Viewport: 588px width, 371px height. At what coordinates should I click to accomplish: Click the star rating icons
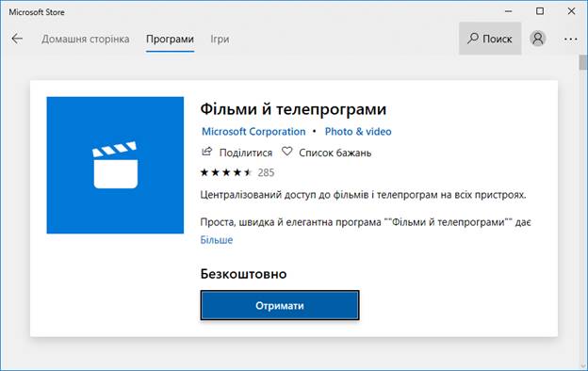(x=226, y=172)
